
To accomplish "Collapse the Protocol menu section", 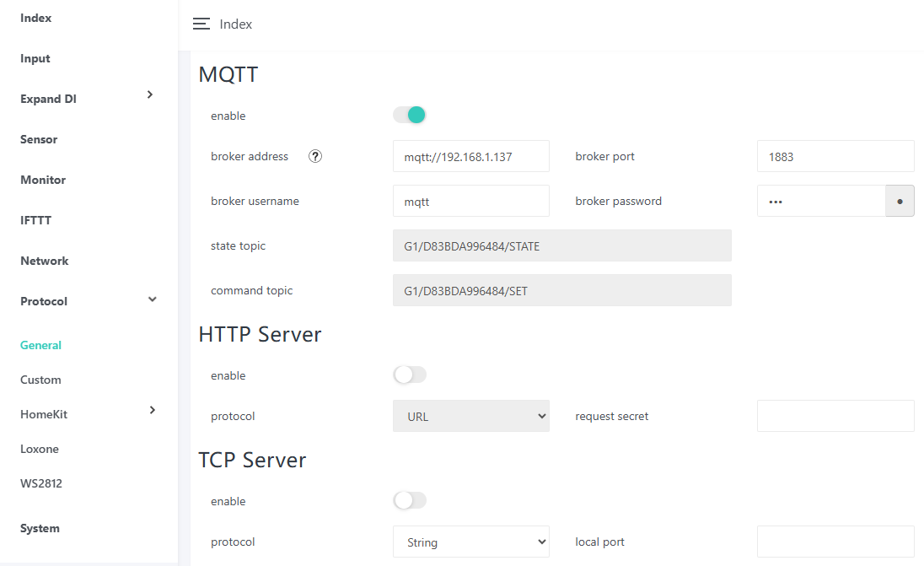I will click(x=153, y=299).
